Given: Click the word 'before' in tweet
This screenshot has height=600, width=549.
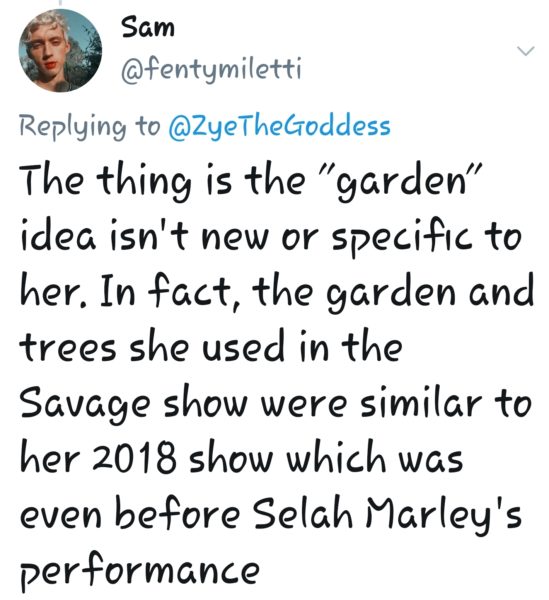Looking at the screenshot, I should pyautogui.click(x=178, y=514).
